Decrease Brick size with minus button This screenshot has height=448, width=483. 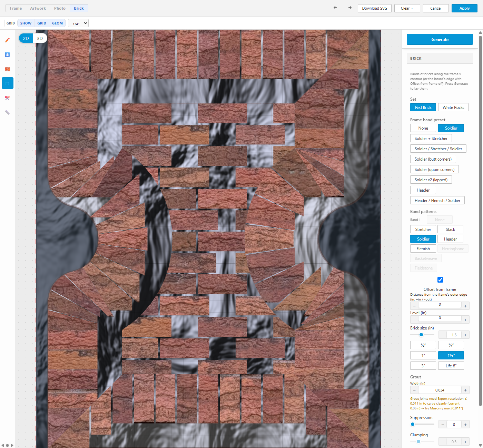[443, 335]
